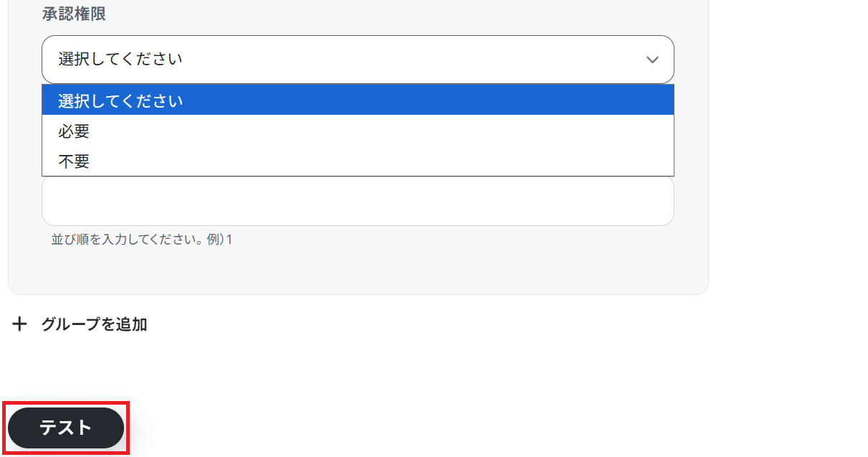Viewport: 868px width, 457px height.
Task: Collapse the dropdown using its down arrow
Action: [652, 60]
